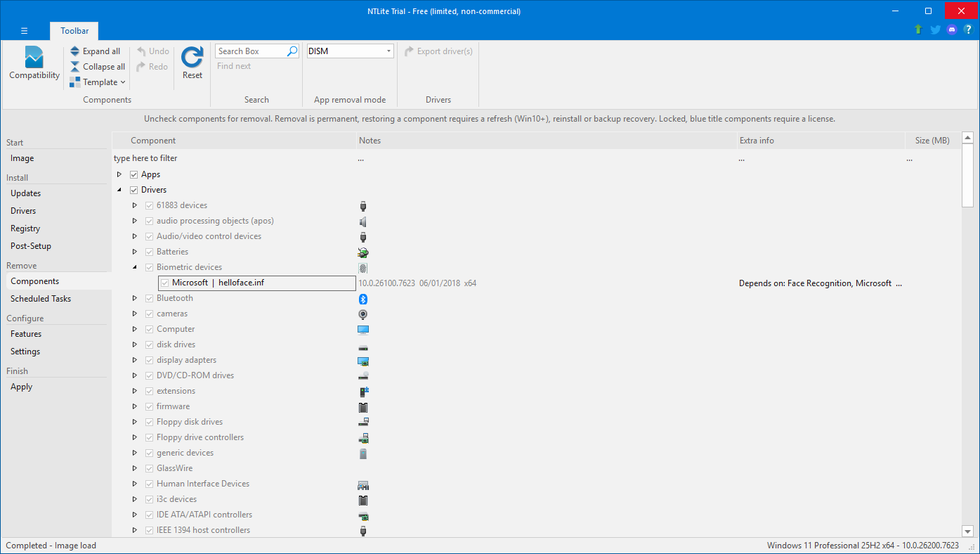Click the Biometric devices fingerprint icon
This screenshot has height=554, width=980.
click(x=363, y=267)
